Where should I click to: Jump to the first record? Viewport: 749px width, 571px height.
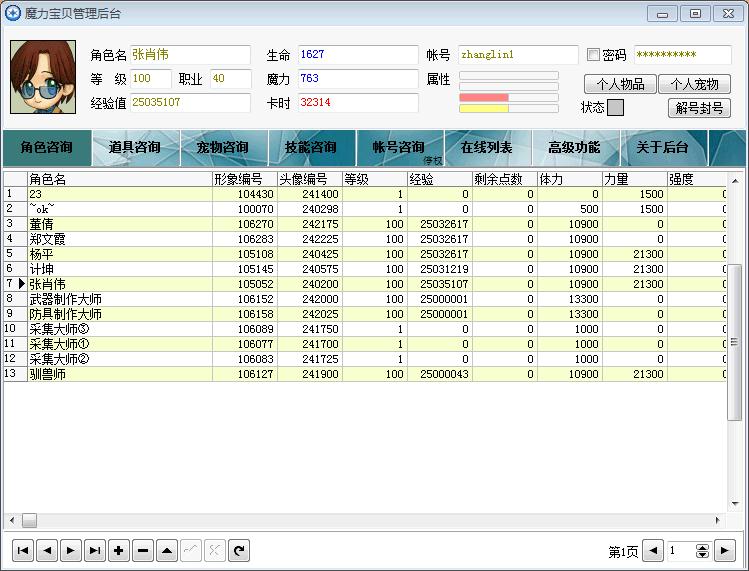click(x=23, y=550)
